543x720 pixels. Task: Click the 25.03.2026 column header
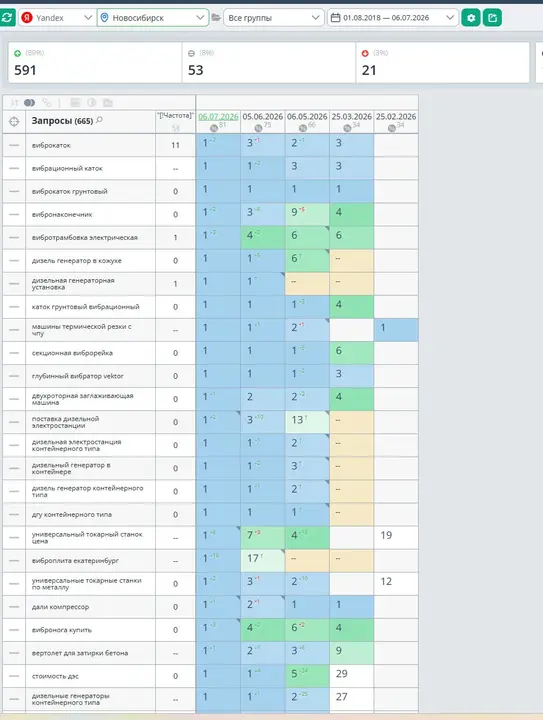pyautogui.click(x=352, y=117)
